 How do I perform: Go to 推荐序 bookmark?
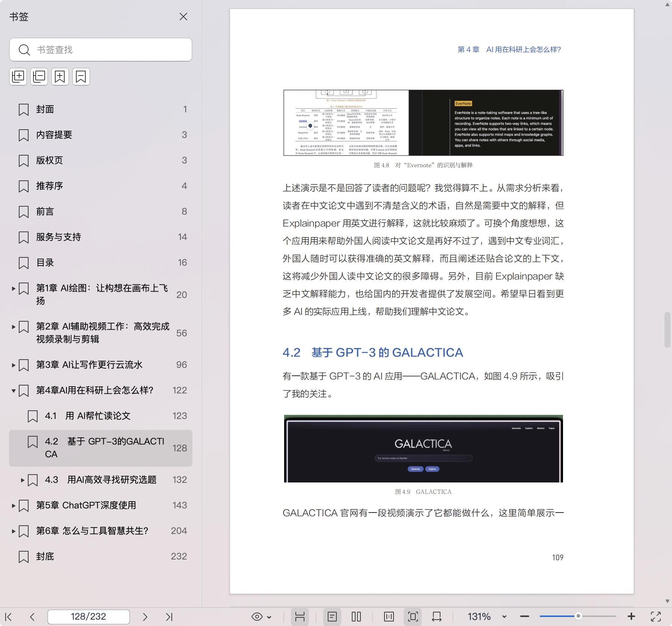click(101, 186)
